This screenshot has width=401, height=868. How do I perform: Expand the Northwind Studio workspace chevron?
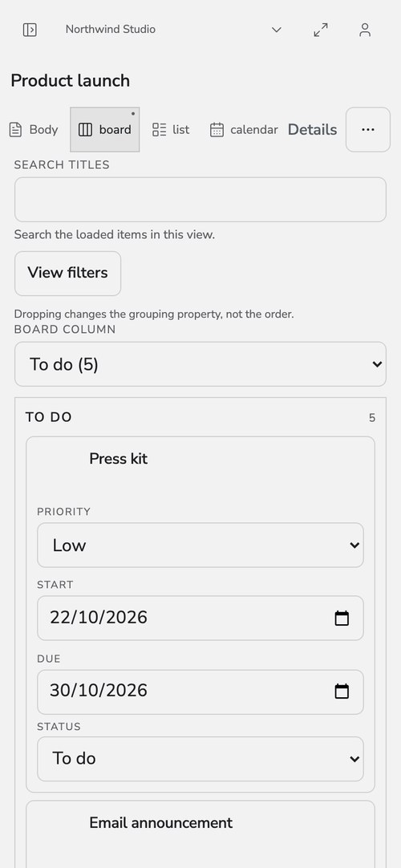click(x=277, y=30)
